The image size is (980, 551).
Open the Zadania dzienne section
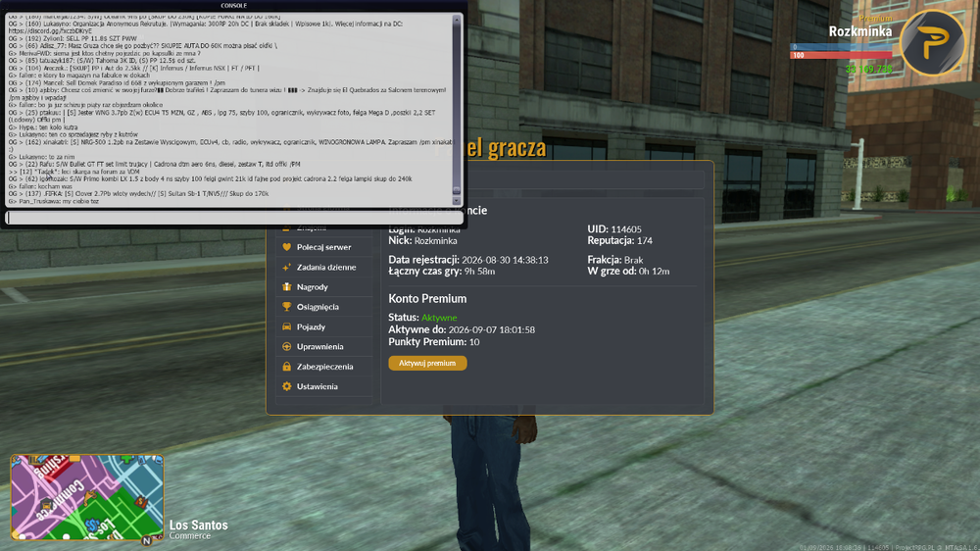[323, 267]
